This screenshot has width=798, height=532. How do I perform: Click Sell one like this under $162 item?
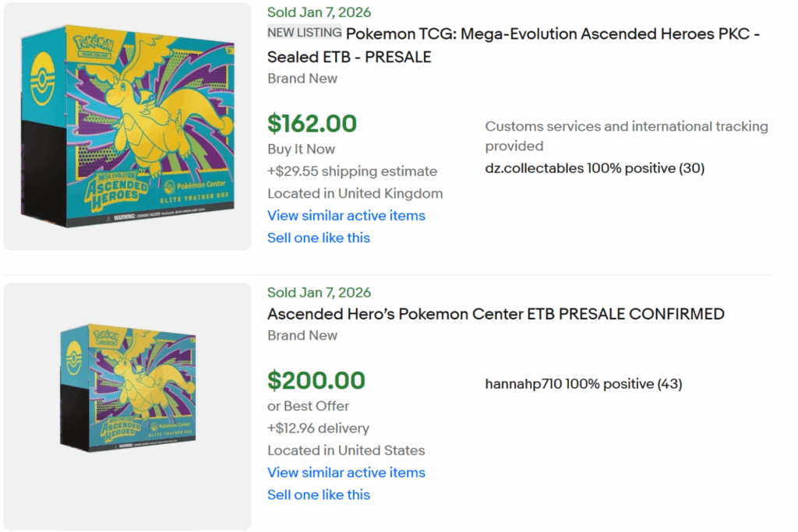tap(319, 238)
